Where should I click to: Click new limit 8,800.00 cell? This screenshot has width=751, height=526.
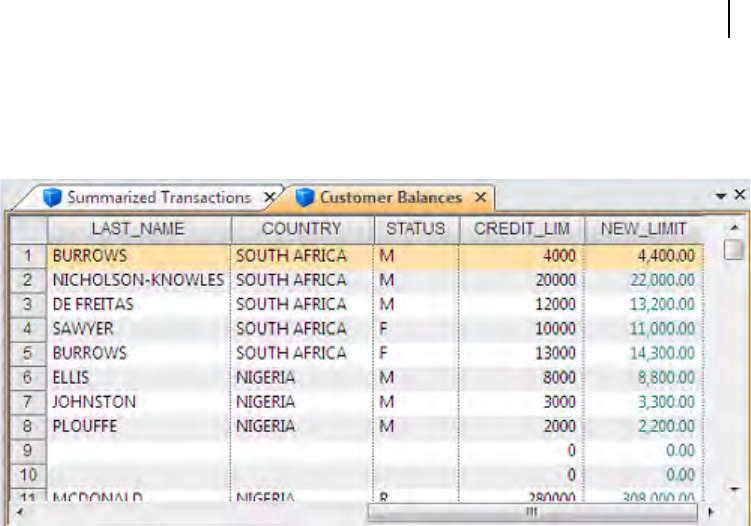[x=644, y=377]
